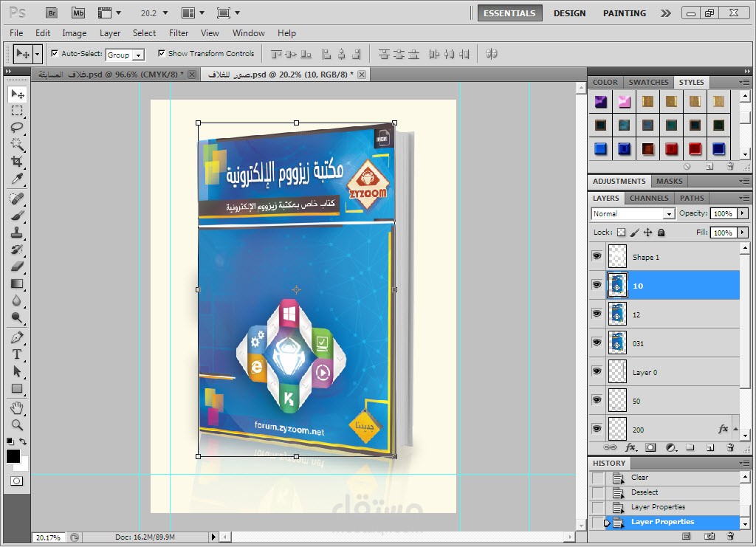Viewport: 756px width, 547px height.
Task: Open the Opacity slider arrow
Action: pos(743,213)
